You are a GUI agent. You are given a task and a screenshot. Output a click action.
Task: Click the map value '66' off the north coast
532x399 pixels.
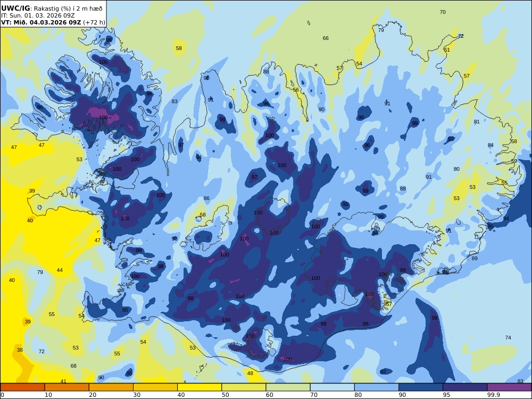pos(326,38)
